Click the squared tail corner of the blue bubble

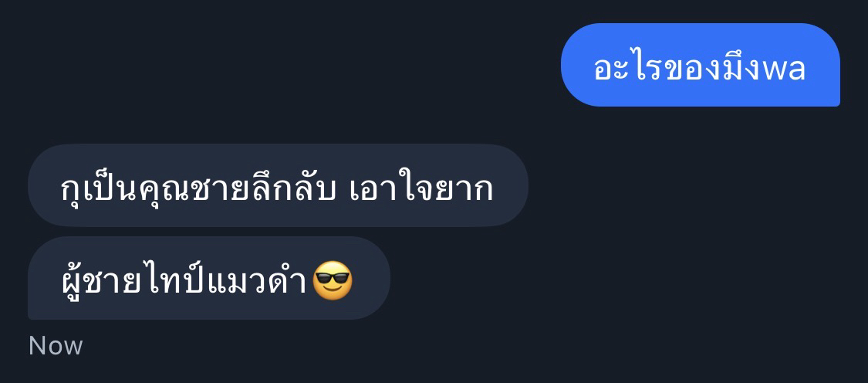(835, 101)
